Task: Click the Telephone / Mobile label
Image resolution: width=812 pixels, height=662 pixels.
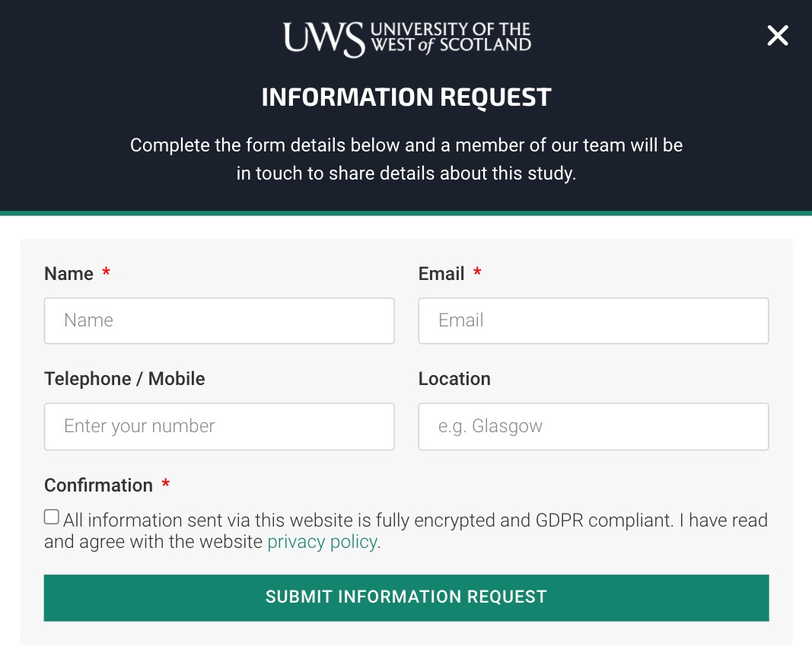Action: [x=125, y=379]
